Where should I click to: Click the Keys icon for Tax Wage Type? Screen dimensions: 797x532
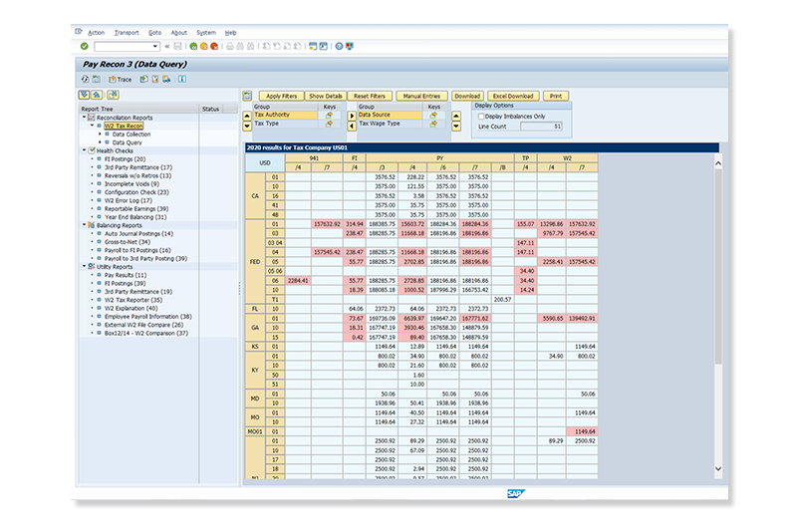[433, 124]
